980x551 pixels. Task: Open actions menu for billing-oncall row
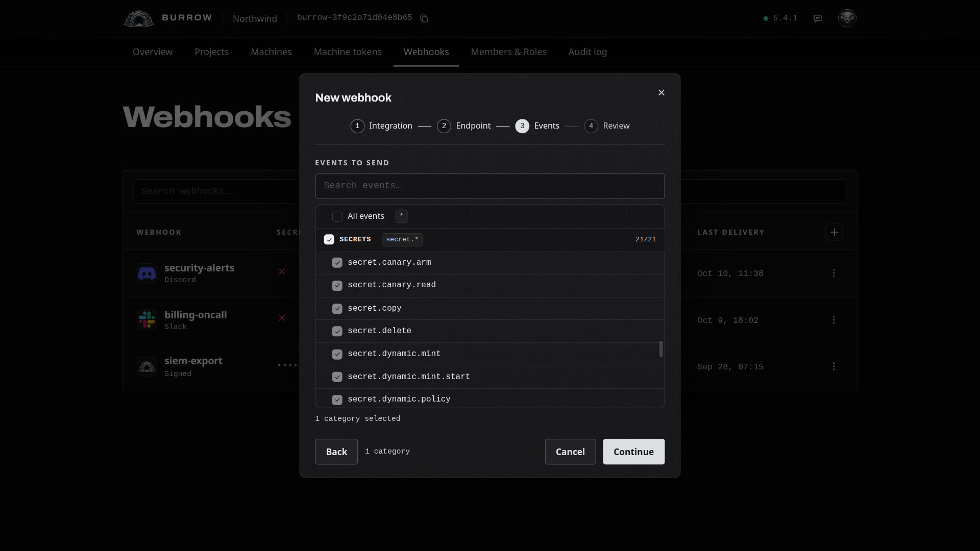tap(834, 320)
